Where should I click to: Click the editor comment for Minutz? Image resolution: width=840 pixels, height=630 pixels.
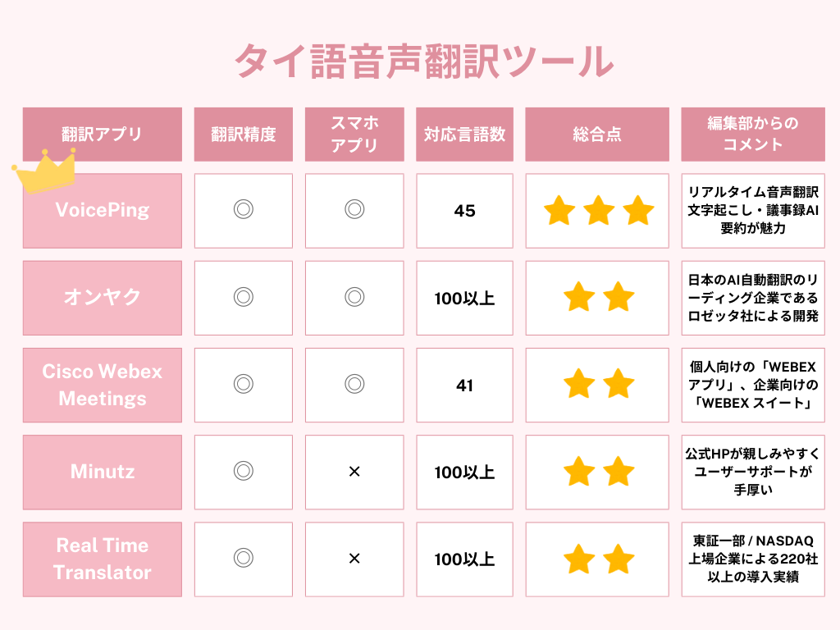[x=752, y=472]
